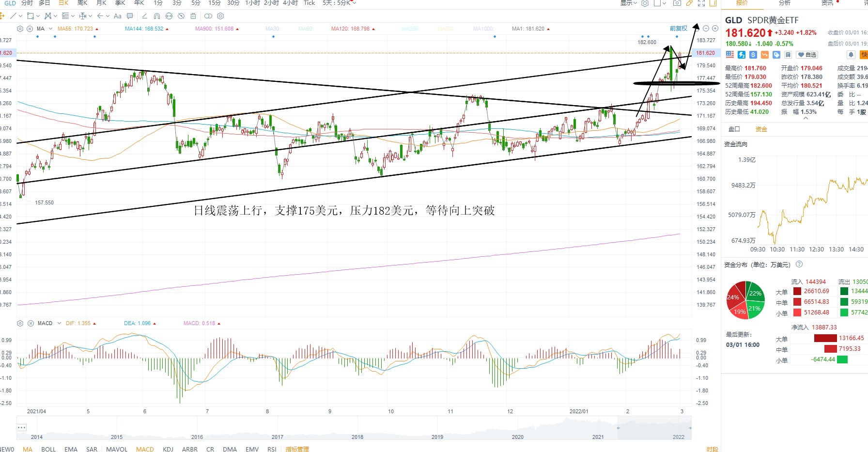Click the US flag market icon
Viewport: 868px width, 452px height.
(730, 55)
